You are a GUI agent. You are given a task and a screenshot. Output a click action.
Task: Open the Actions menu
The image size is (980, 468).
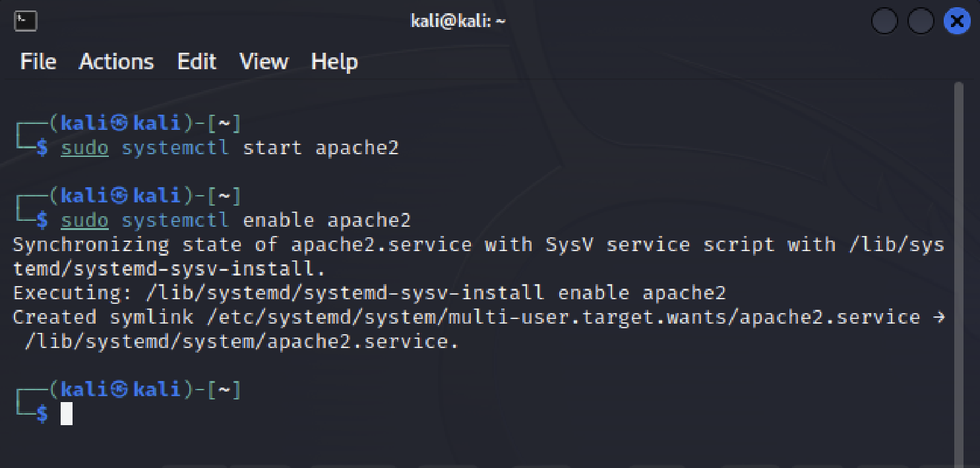pos(117,62)
